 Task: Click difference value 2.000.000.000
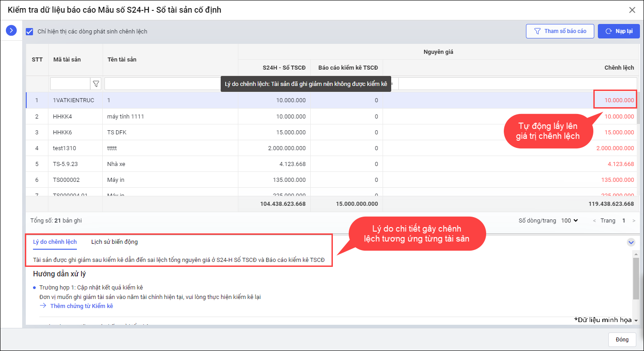[615, 148]
